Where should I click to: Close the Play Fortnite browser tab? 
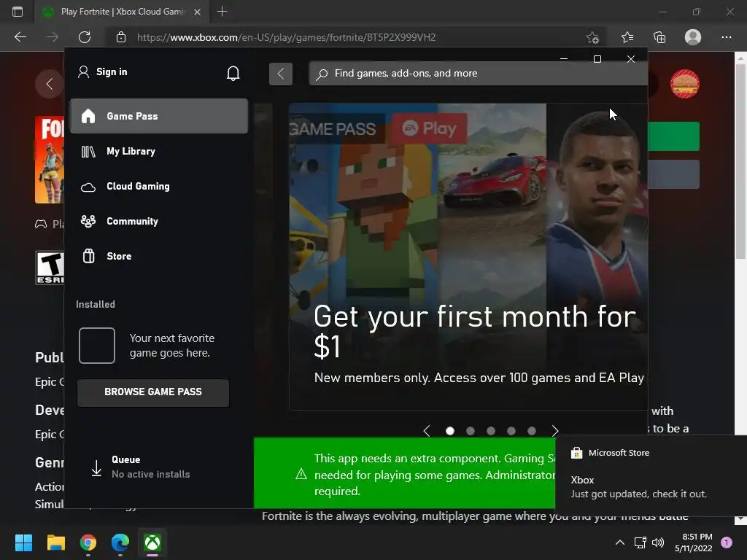(x=197, y=12)
